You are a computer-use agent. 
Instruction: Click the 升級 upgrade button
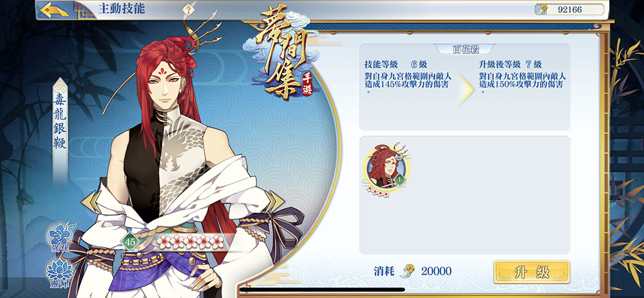(531, 272)
